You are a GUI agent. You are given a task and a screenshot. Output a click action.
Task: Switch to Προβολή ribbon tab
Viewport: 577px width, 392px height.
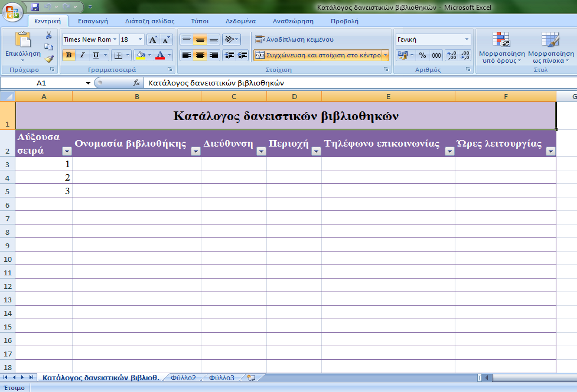coord(344,21)
